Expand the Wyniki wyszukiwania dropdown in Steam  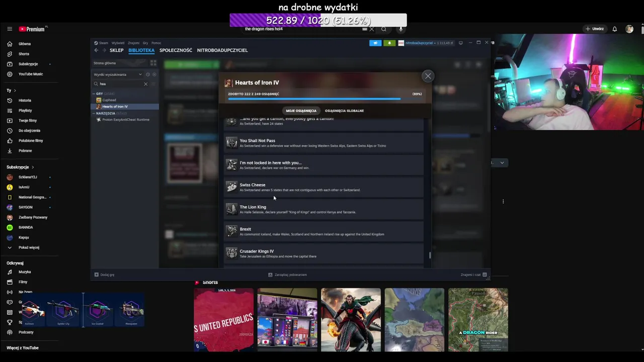click(x=140, y=74)
